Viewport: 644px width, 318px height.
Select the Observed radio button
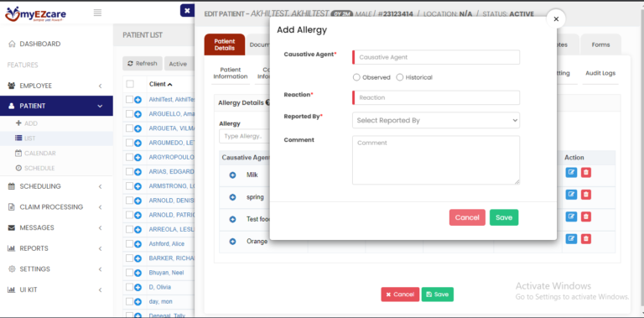(x=356, y=77)
